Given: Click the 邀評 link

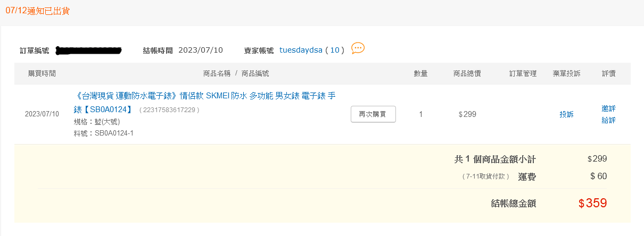Looking at the screenshot, I should pyautogui.click(x=608, y=108).
